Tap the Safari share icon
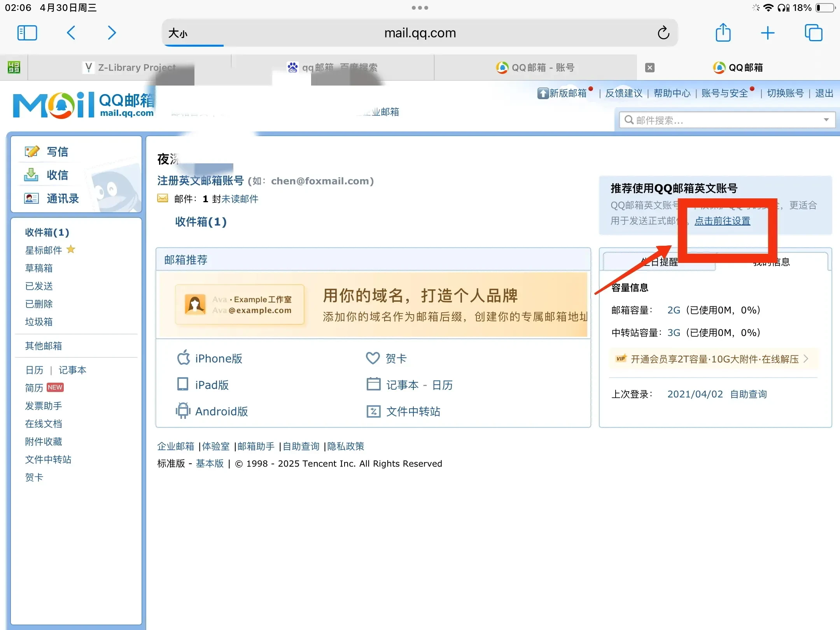 (x=723, y=33)
